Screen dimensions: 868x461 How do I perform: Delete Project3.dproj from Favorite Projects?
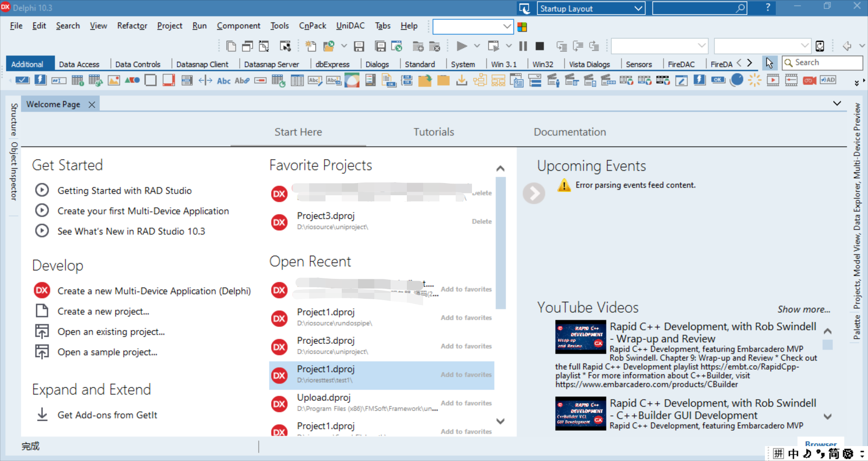pyautogui.click(x=481, y=221)
